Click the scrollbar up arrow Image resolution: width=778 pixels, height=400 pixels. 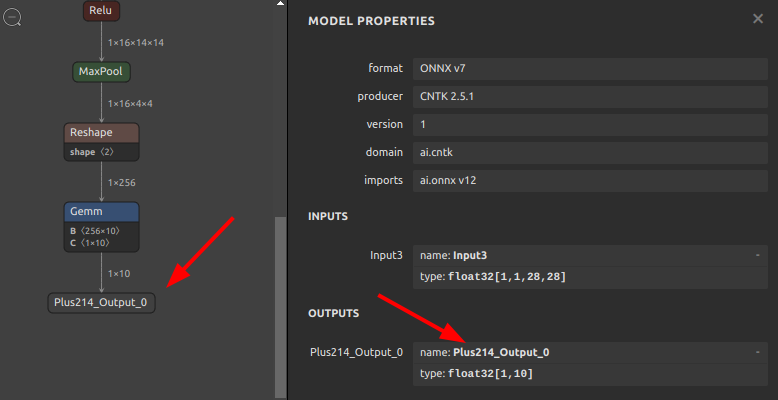[x=280, y=3]
